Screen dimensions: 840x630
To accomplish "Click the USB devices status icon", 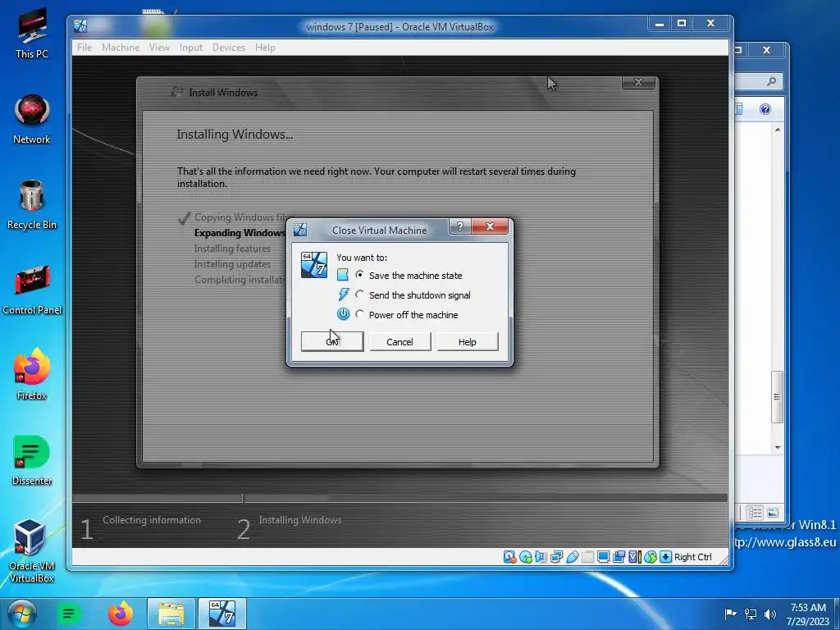I will pos(572,557).
